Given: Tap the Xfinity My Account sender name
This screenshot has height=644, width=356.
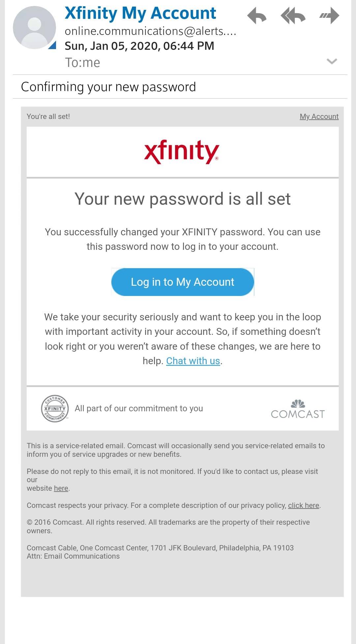Looking at the screenshot, I should [x=140, y=13].
